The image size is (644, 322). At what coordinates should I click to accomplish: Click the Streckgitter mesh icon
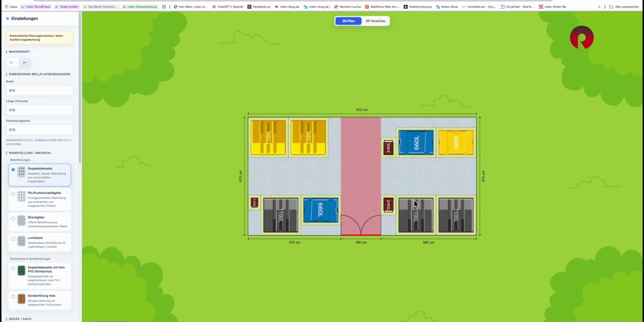point(21,221)
